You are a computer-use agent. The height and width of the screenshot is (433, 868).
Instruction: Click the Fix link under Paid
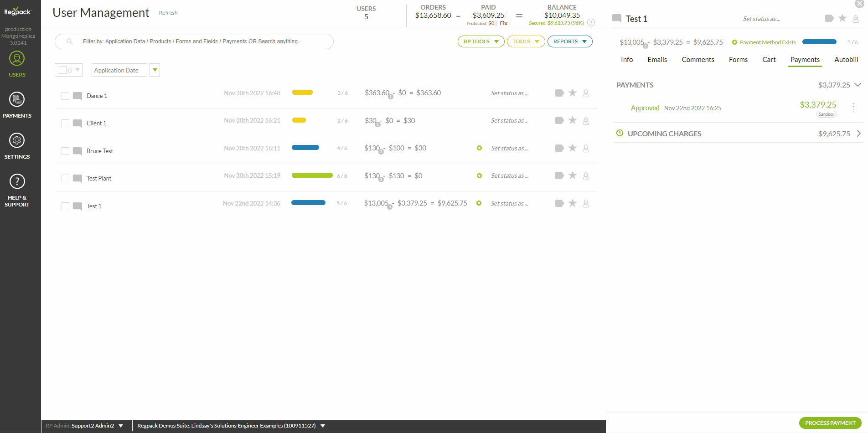pos(503,23)
